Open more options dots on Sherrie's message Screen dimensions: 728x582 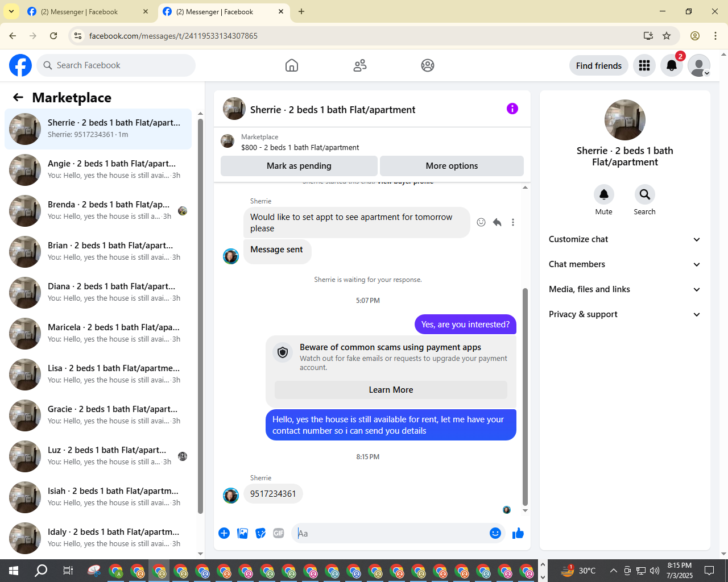[x=513, y=222]
